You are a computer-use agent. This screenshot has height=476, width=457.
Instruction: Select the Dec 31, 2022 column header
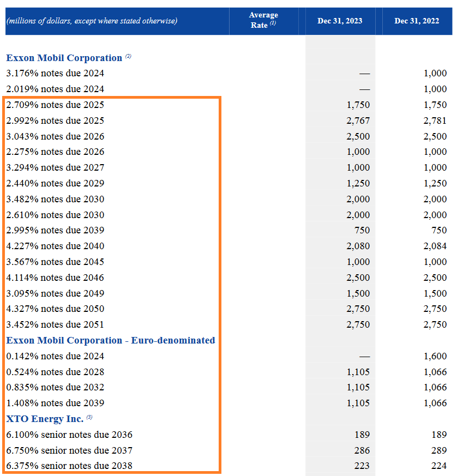click(416, 21)
